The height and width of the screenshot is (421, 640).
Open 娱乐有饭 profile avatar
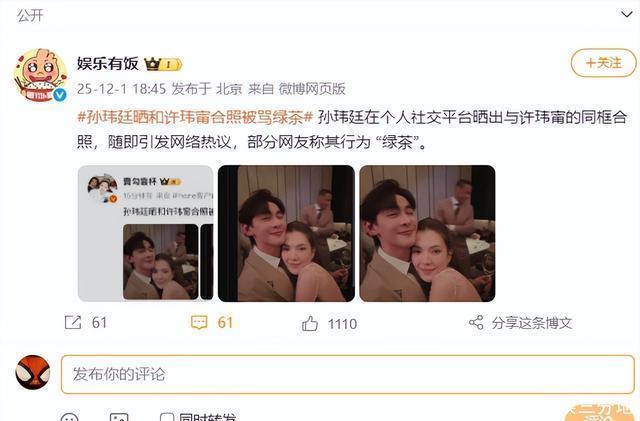tap(40, 75)
